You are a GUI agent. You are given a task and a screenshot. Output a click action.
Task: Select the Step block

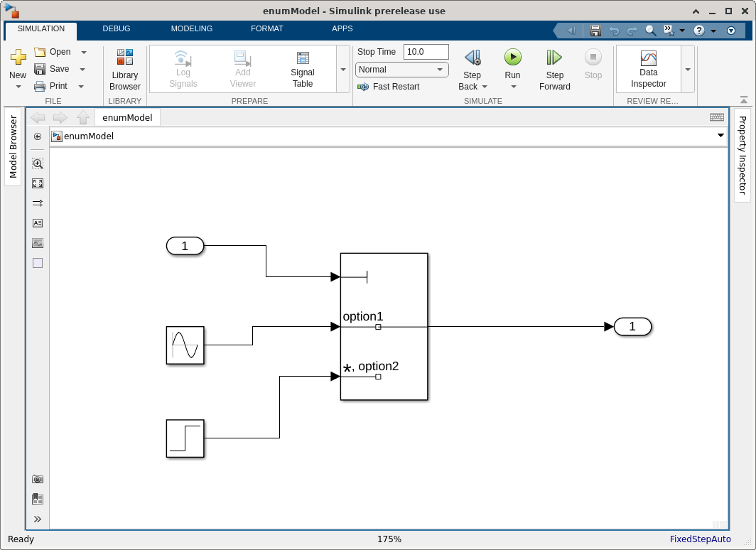(x=185, y=438)
